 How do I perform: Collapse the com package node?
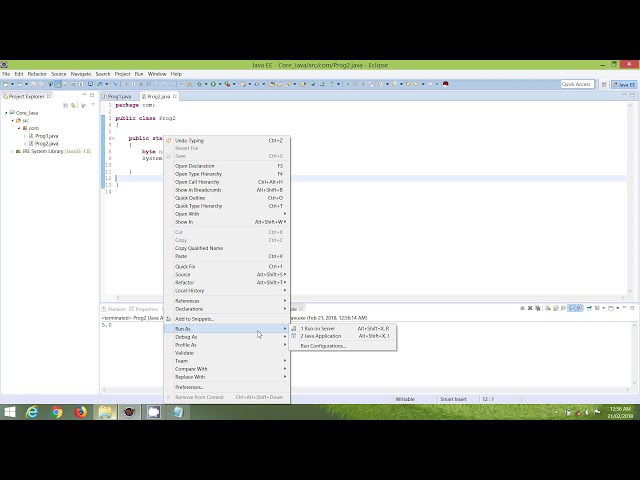[19, 128]
